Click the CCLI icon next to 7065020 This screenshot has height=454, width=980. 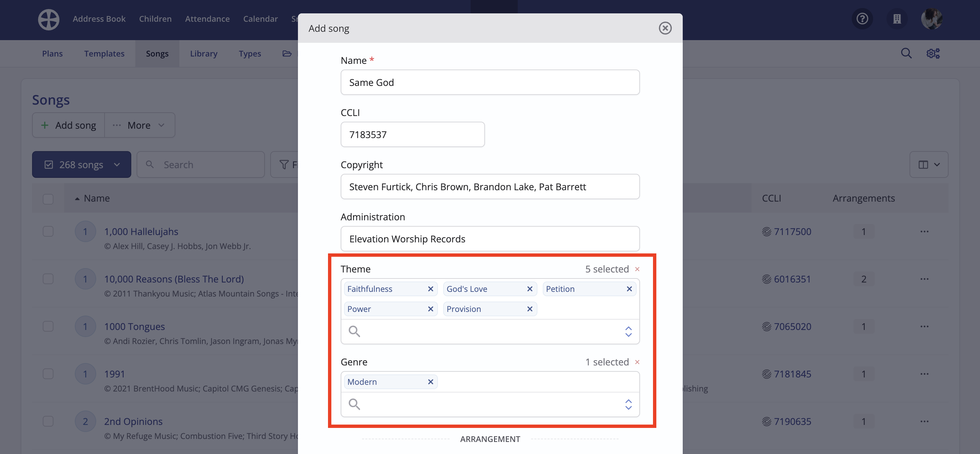point(766,327)
